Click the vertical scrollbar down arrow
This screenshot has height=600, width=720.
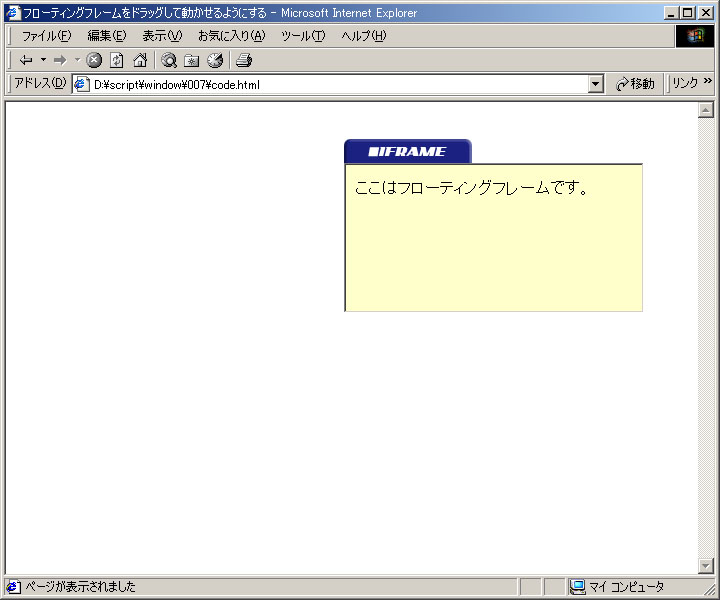click(x=705, y=566)
